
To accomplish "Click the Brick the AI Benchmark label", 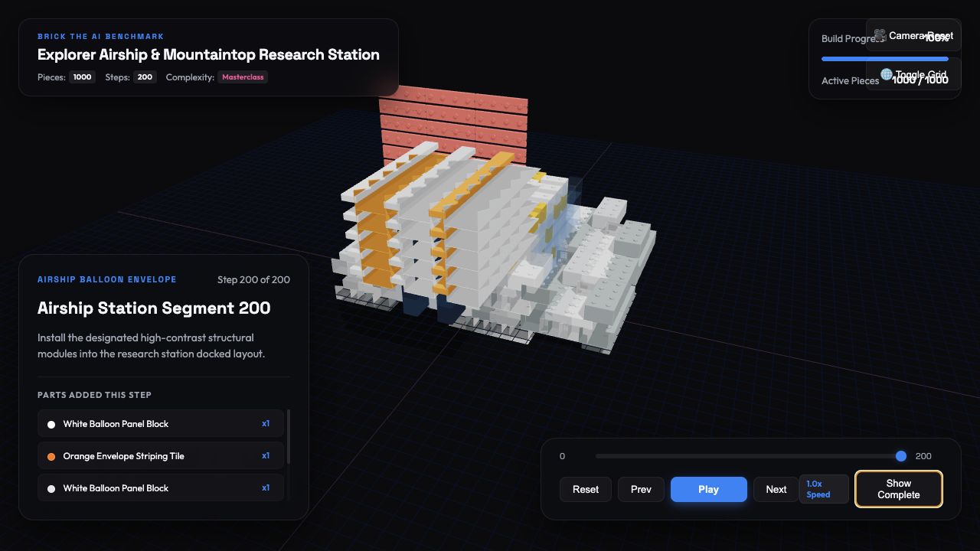I will click(100, 37).
